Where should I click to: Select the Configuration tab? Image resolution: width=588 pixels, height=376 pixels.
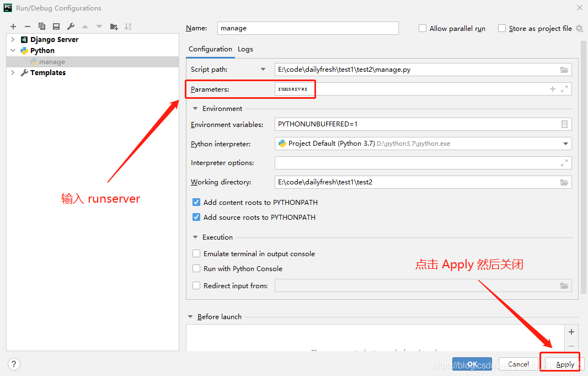pos(210,49)
